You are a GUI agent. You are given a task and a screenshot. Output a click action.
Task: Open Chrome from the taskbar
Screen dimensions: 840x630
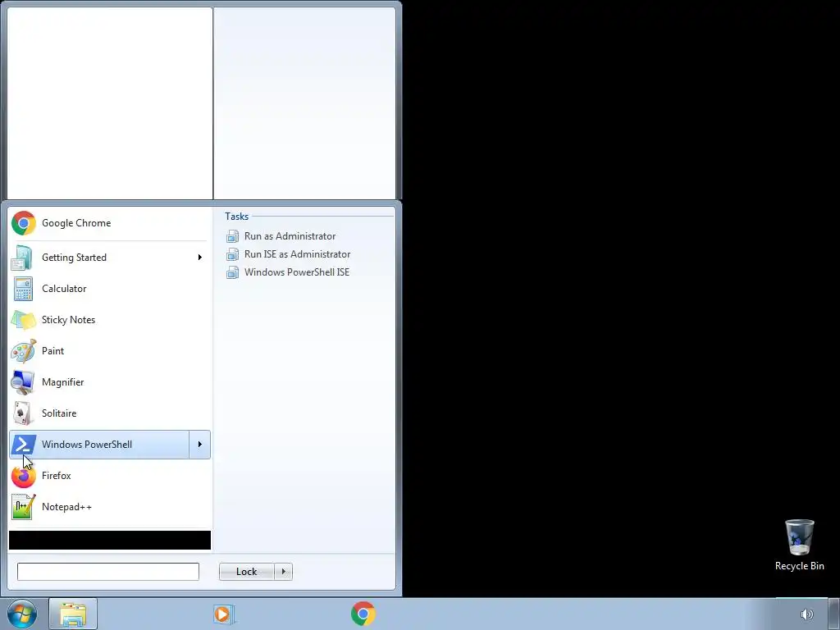pos(363,614)
